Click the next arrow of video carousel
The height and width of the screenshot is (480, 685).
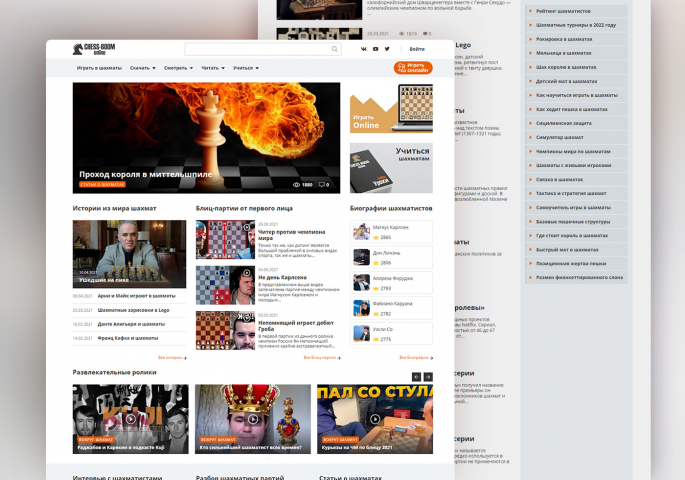click(428, 377)
